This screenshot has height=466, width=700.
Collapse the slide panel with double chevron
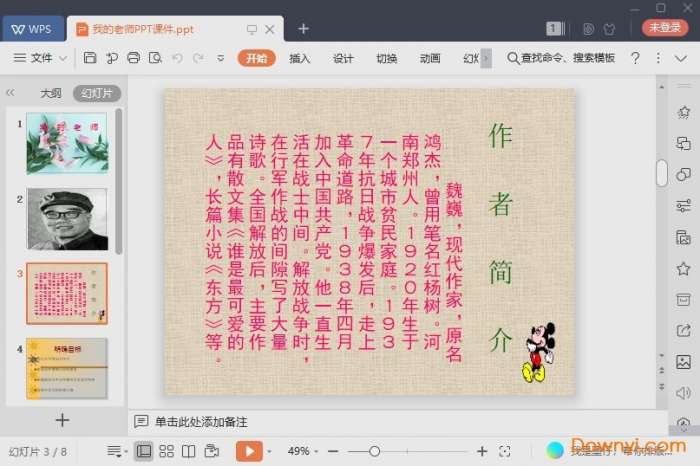click(x=10, y=93)
